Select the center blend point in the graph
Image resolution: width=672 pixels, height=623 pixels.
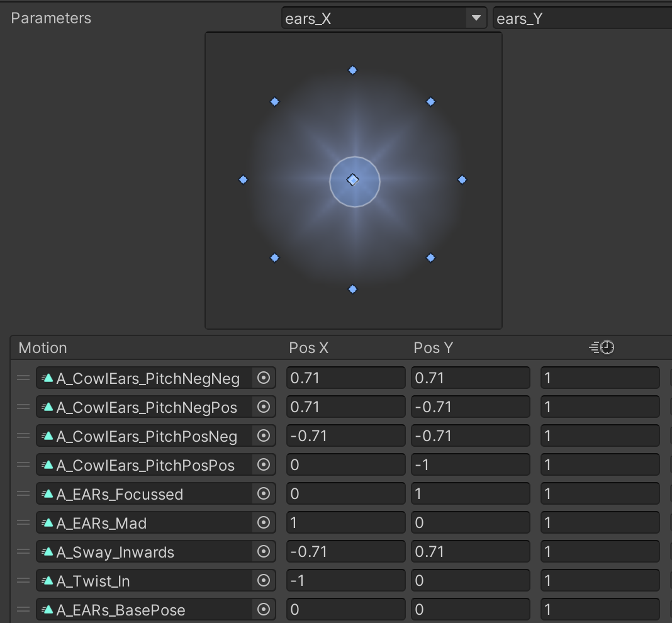353,180
